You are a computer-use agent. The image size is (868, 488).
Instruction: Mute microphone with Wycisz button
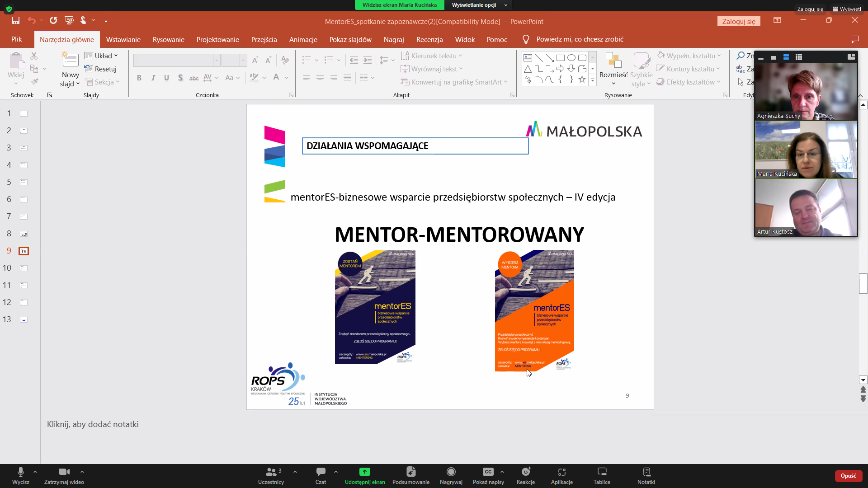click(20, 472)
